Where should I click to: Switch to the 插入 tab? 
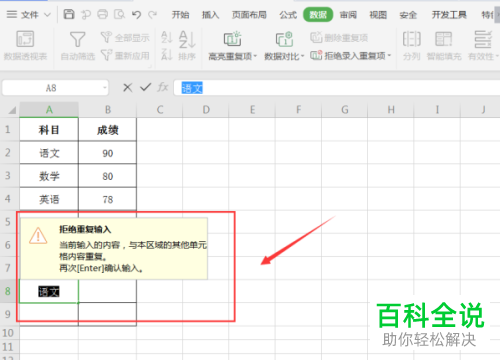(211, 15)
